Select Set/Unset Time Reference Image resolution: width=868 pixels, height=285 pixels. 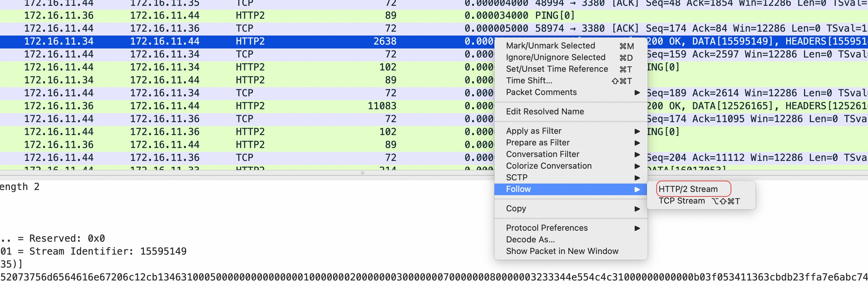point(557,69)
